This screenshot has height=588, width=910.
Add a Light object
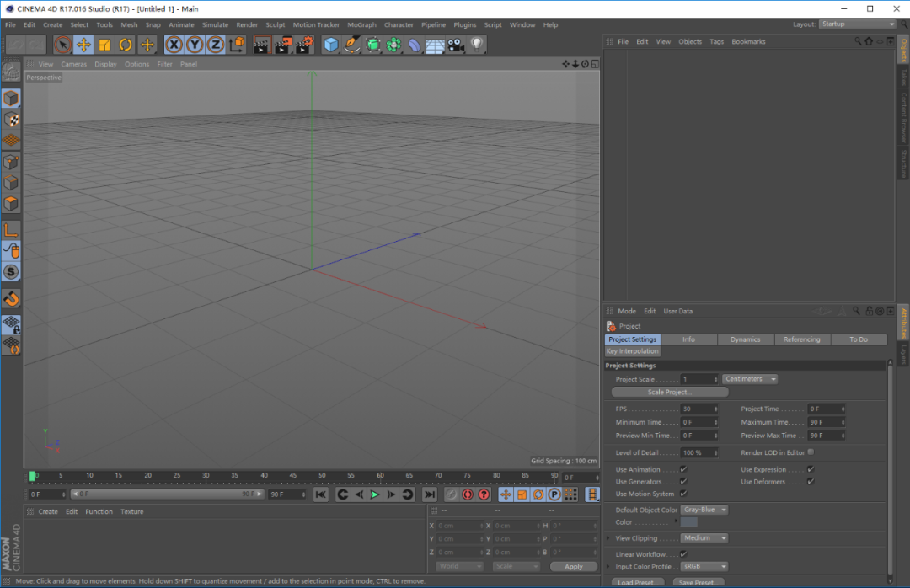[476, 45]
